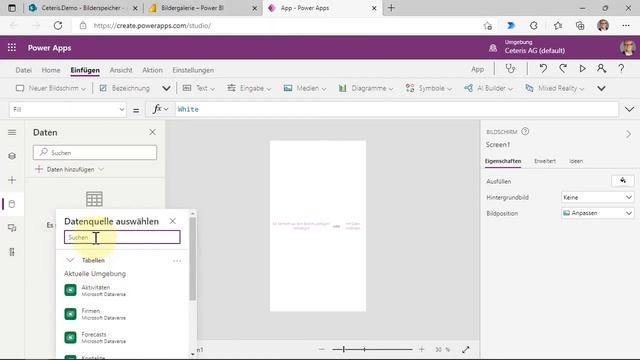
Task: Open the components layers icon in sidebar
Action: (12, 156)
